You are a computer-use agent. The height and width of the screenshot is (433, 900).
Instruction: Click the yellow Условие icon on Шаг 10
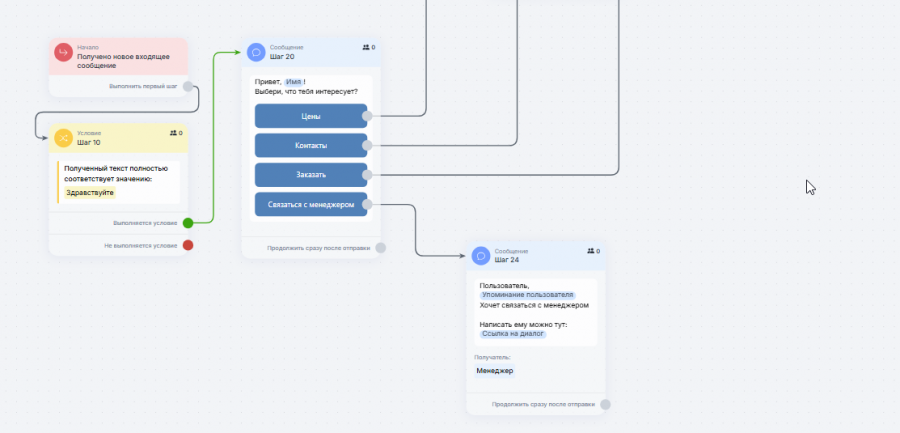(63, 138)
